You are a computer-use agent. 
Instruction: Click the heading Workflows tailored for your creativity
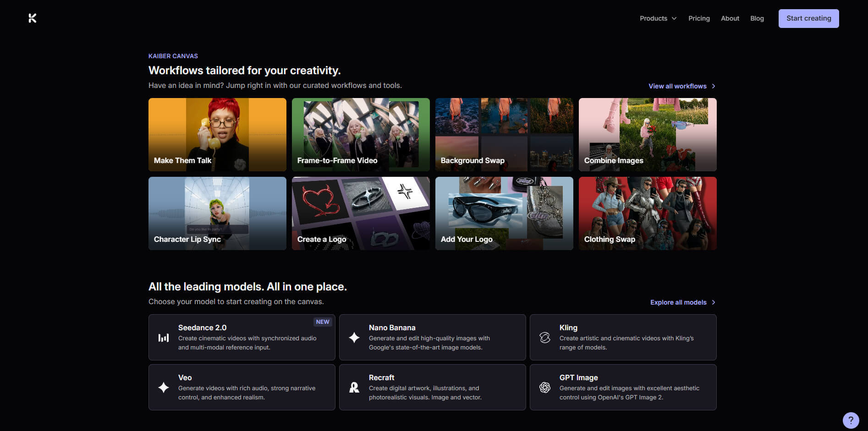[x=244, y=71]
